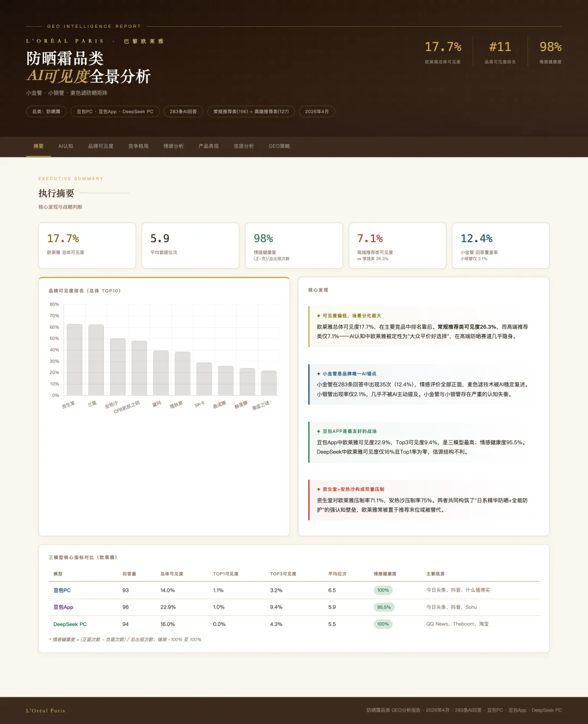The width and height of the screenshot is (588, 724).
Task: Click the 总体可见度 column header
Action: coord(171,574)
